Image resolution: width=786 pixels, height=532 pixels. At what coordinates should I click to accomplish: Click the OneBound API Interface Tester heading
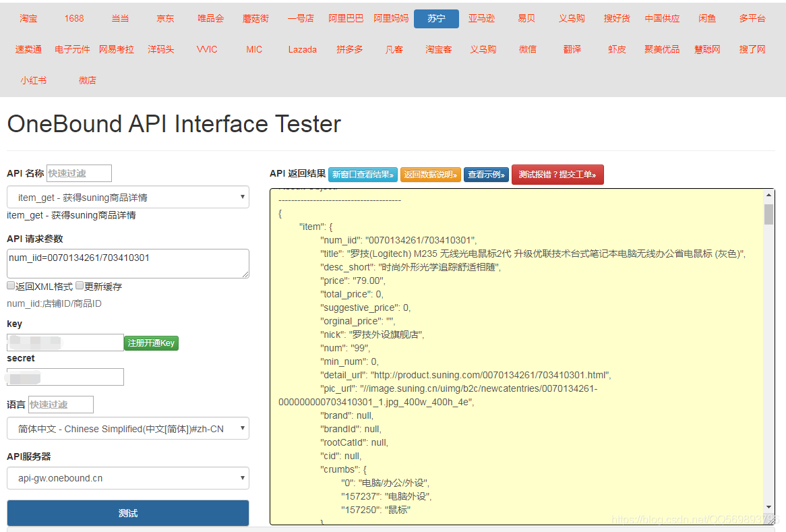[x=174, y=124]
